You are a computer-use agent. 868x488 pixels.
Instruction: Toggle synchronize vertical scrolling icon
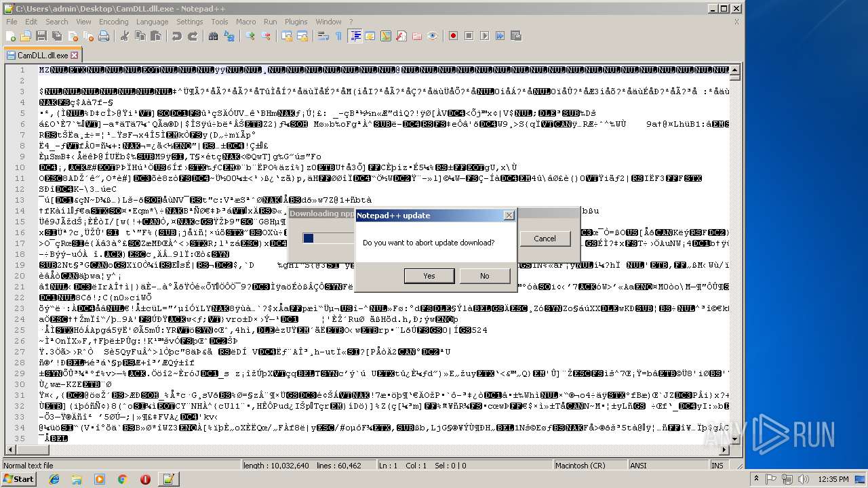287,36
